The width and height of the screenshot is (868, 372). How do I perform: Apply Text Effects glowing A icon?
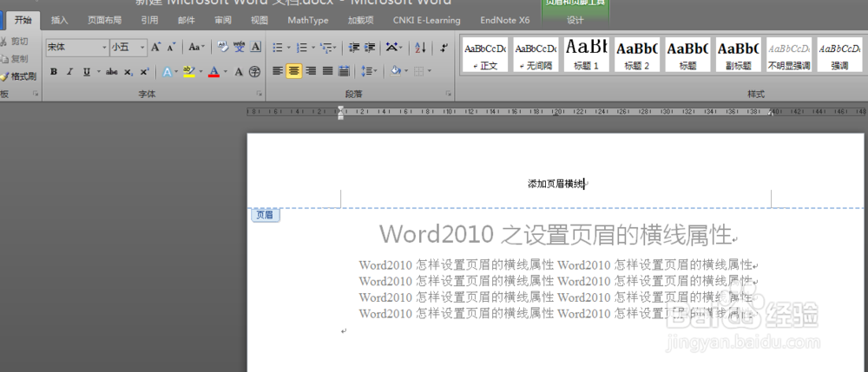[x=167, y=71]
